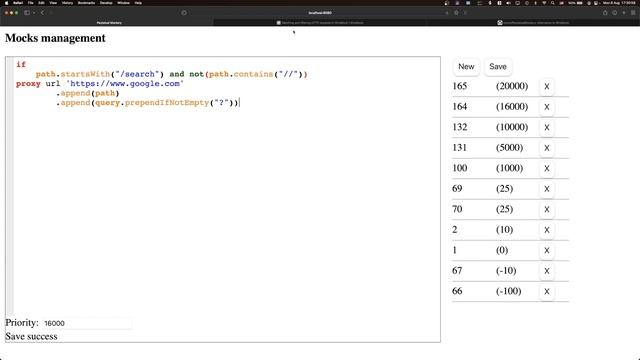Open mock 1 from the list
The height and width of the screenshot is (360, 640).
[x=455, y=250]
